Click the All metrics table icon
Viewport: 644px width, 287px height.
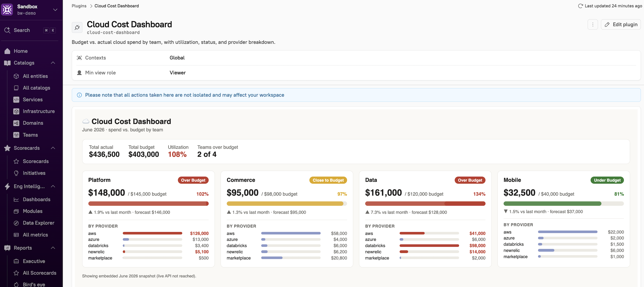16,235
